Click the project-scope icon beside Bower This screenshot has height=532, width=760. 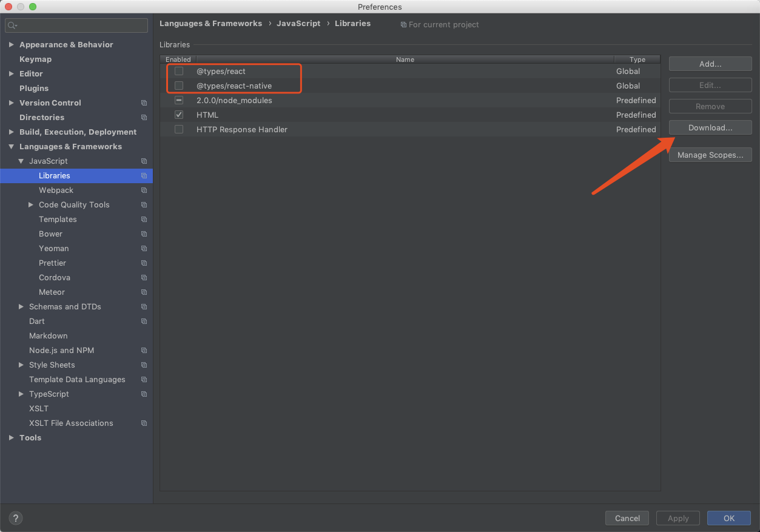[144, 234]
